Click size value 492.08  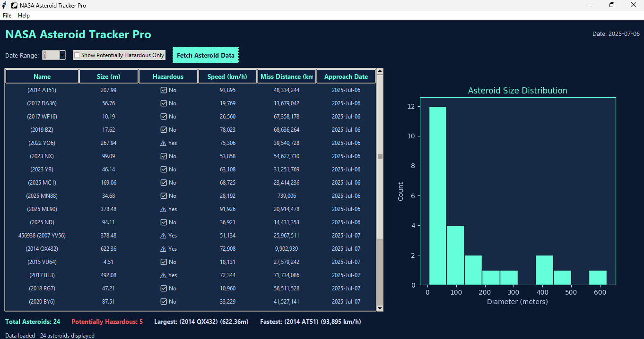point(109,275)
